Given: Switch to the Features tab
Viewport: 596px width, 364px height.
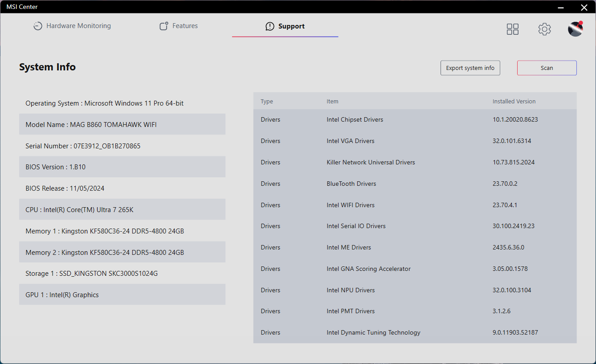Looking at the screenshot, I should click(179, 26).
